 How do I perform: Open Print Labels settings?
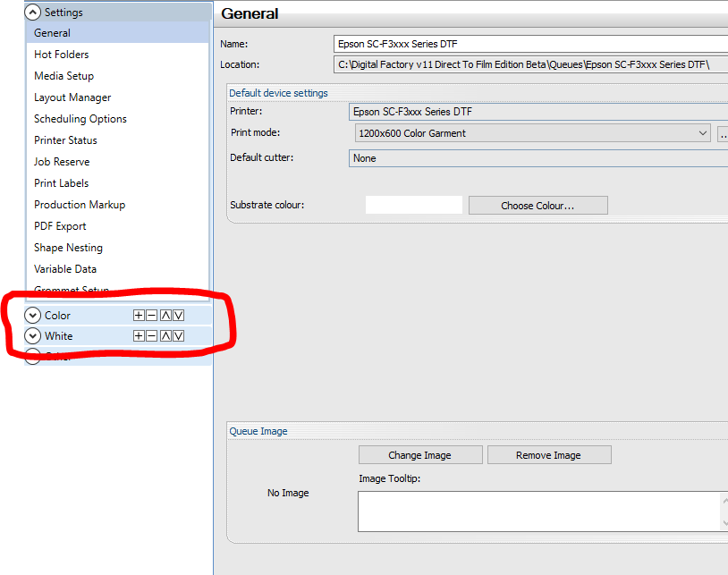pyautogui.click(x=117, y=183)
